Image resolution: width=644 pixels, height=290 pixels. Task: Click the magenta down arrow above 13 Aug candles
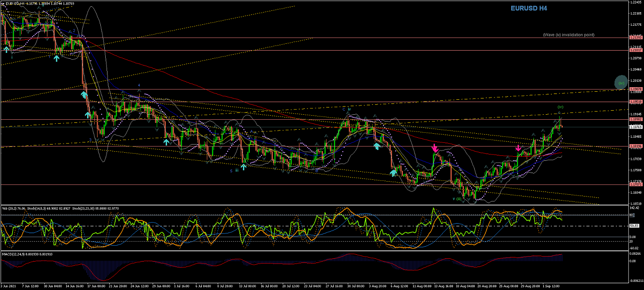(434, 148)
